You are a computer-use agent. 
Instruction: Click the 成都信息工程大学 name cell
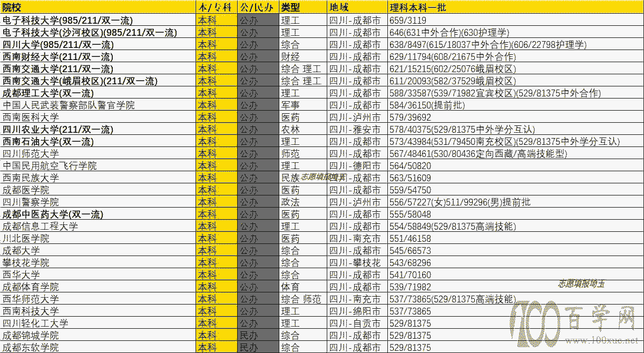click(98, 227)
